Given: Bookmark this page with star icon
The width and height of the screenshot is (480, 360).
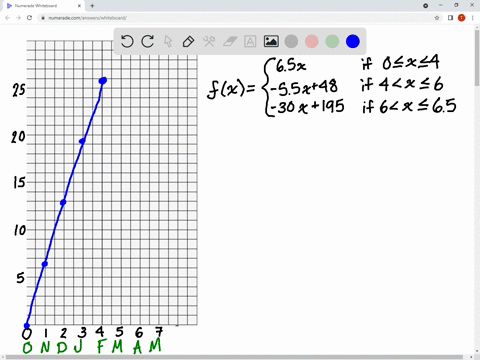Looking at the screenshot, I should (x=437, y=18).
